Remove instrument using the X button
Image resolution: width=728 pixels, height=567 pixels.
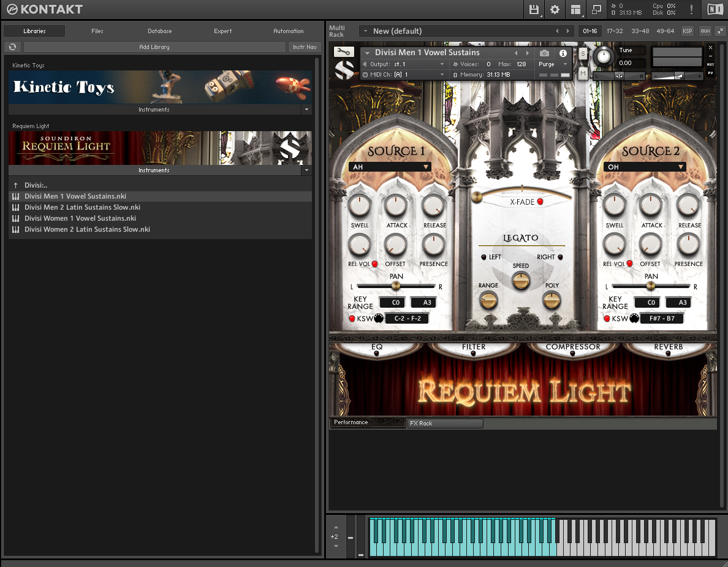tap(710, 47)
